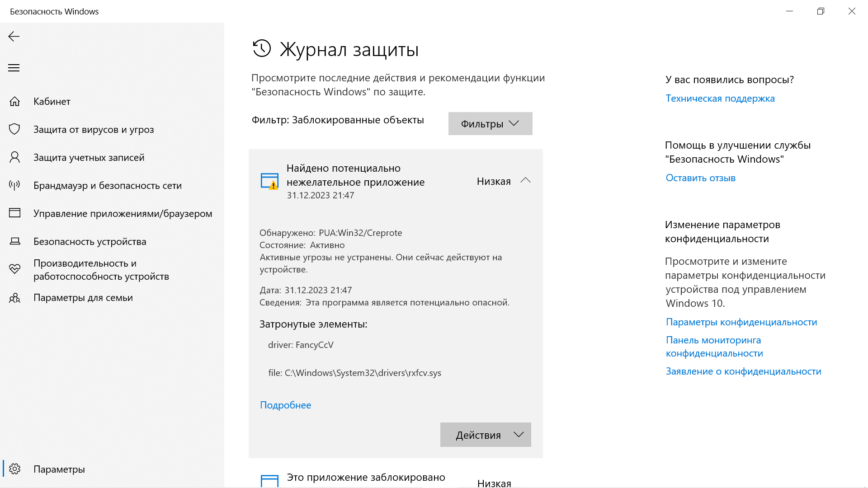Click the account protection person icon

click(15, 157)
